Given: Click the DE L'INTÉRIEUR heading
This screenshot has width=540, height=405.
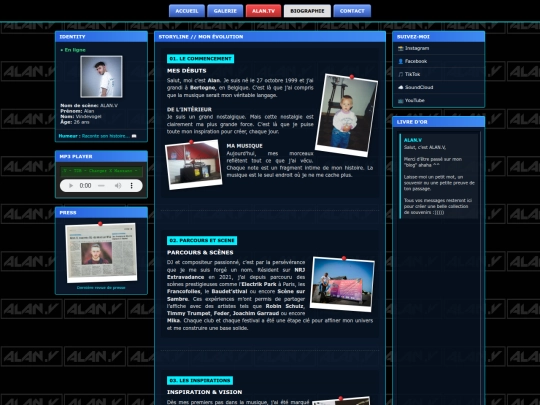Looking at the screenshot, I should [189, 110].
